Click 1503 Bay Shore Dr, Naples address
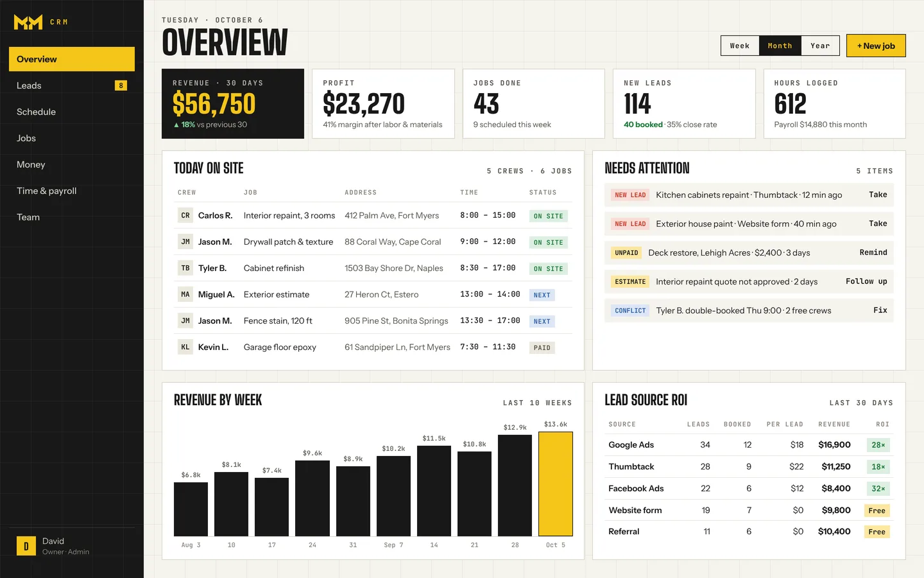 [394, 268]
